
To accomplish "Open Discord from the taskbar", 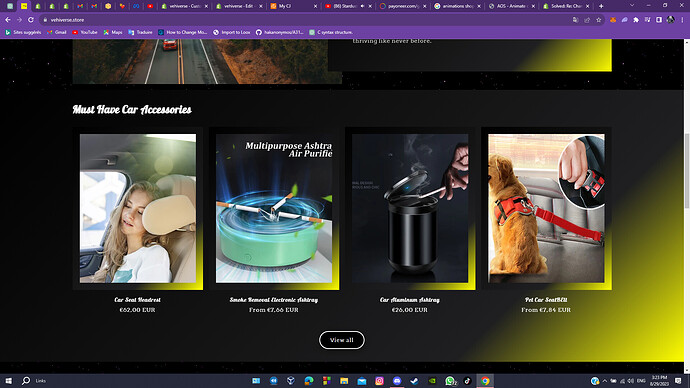I will tap(397, 381).
